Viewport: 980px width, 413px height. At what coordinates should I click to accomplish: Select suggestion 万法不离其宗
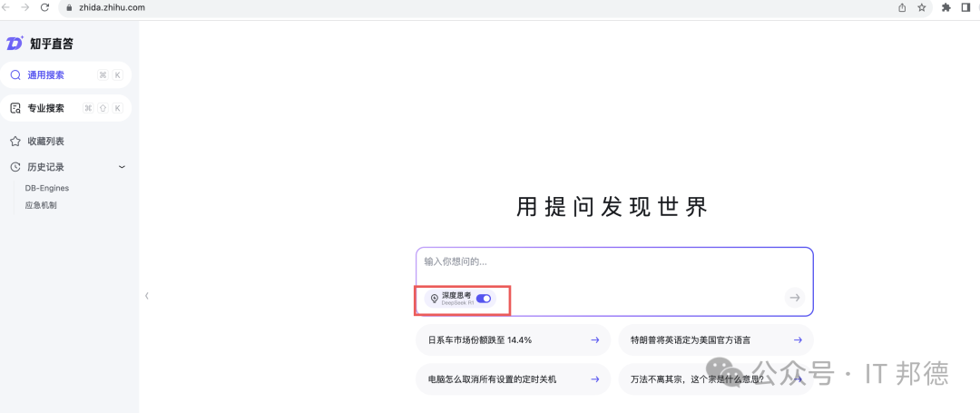[716, 379]
